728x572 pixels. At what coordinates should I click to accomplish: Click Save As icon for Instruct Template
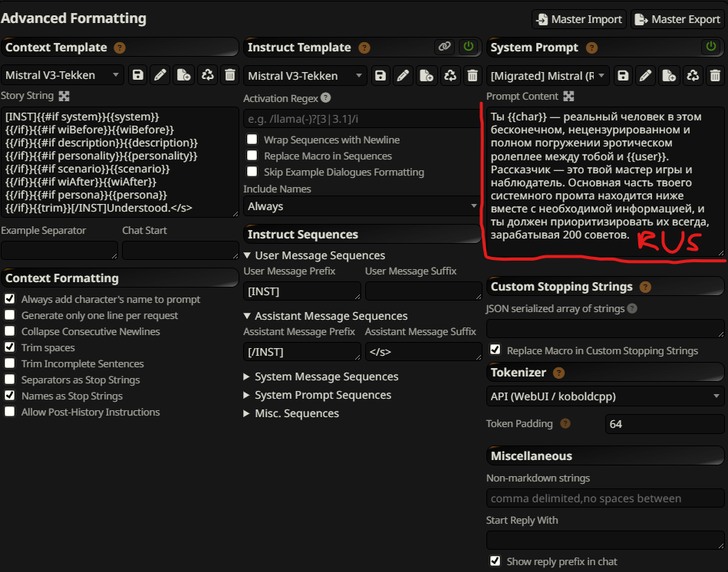tap(427, 75)
